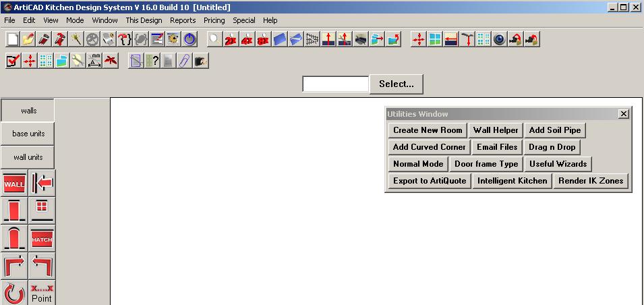Click the Intelligent Kitchen button
Image resolution: width=644 pixels, height=305 pixels.
(512, 180)
